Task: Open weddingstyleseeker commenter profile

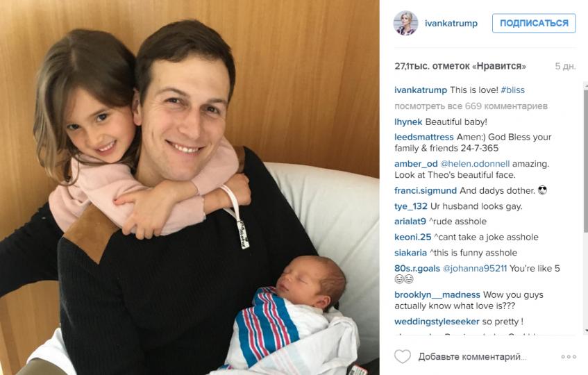Action: point(437,322)
